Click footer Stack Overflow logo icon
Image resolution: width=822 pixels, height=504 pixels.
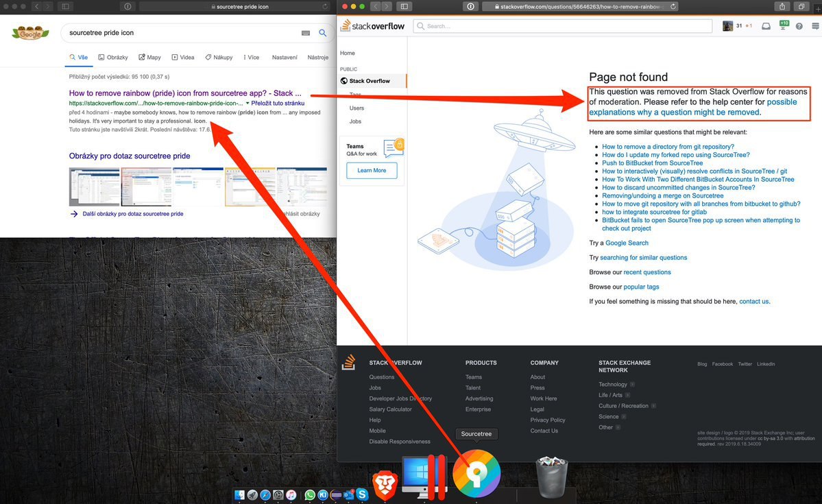point(349,362)
